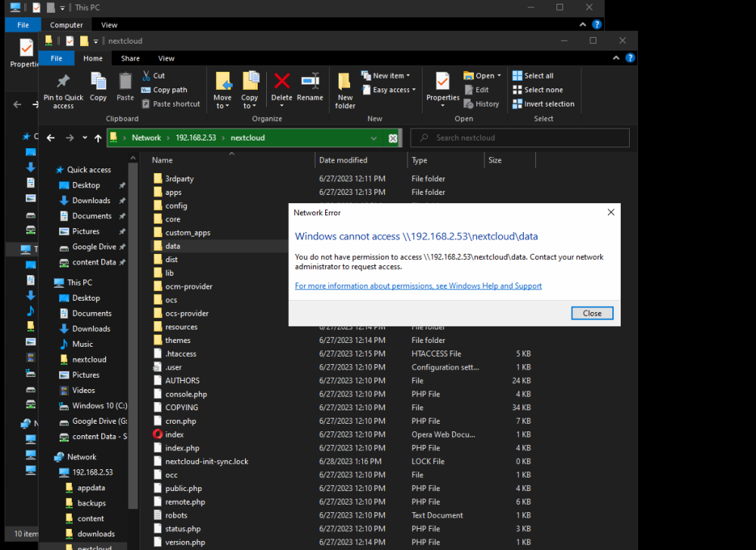Select Network in the navigation pane
The width and height of the screenshot is (756, 550).
pyautogui.click(x=82, y=456)
